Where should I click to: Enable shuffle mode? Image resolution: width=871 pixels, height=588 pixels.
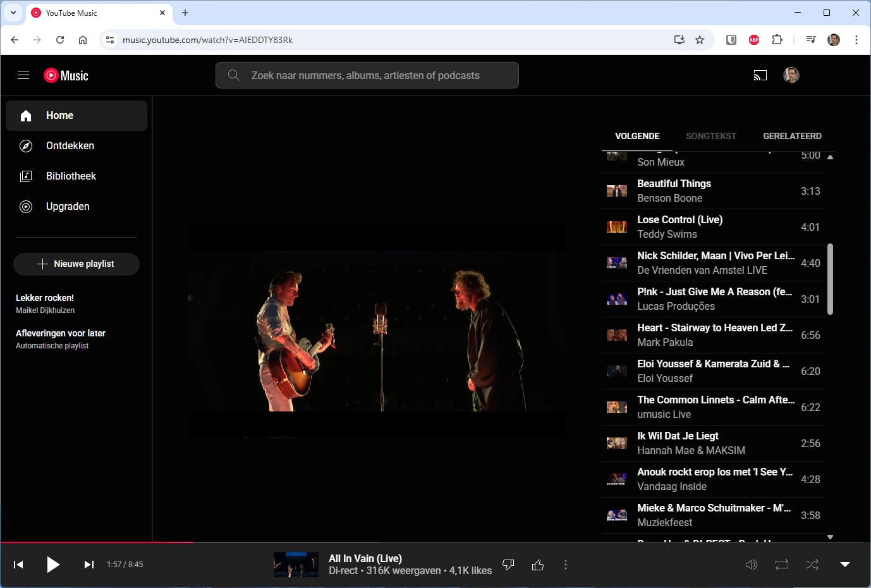pos(812,565)
